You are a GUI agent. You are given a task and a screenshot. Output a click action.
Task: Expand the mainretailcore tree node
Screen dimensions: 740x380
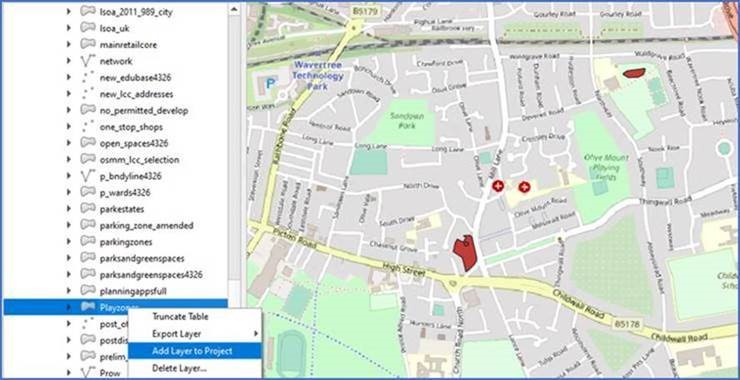[69, 45]
